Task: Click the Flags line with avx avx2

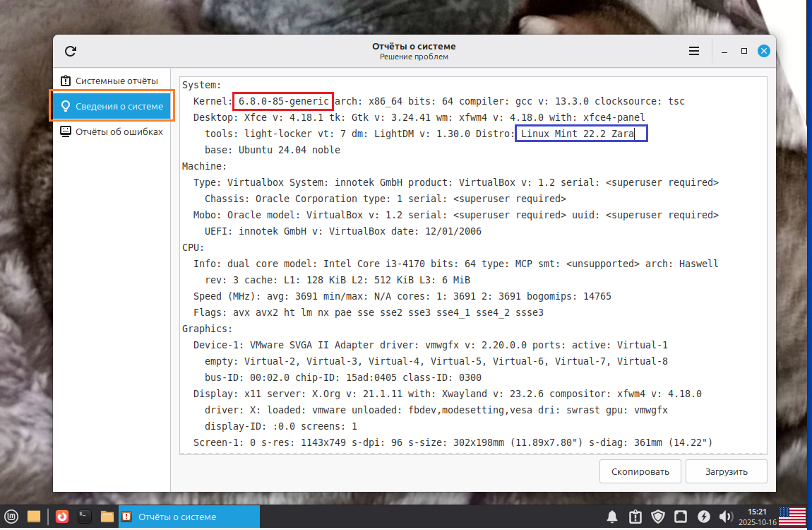Action: click(x=368, y=312)
